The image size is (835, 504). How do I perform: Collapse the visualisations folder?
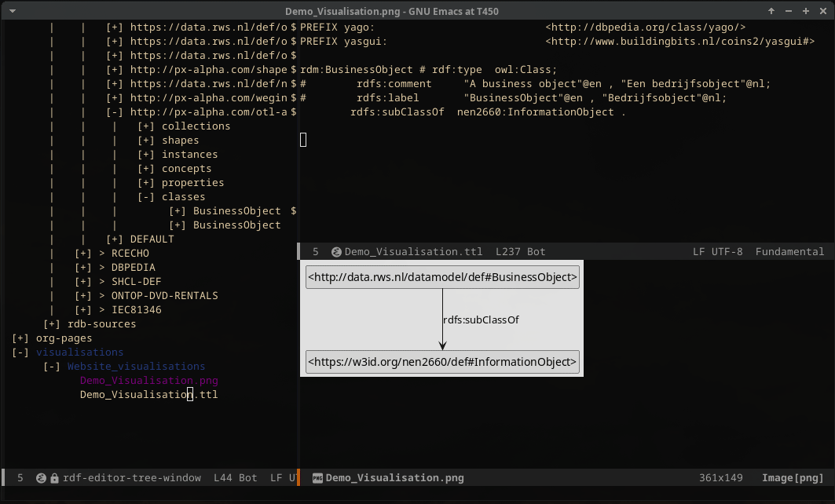tap(20, 352)
